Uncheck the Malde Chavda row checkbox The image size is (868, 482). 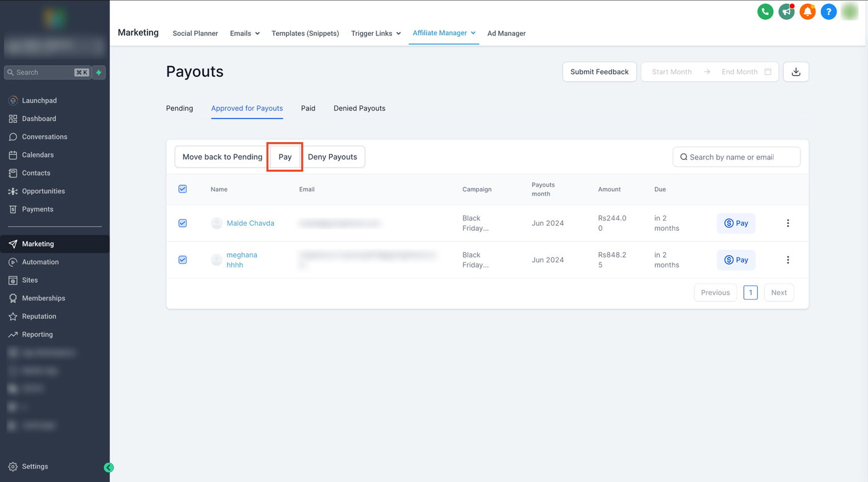(182, 223)
